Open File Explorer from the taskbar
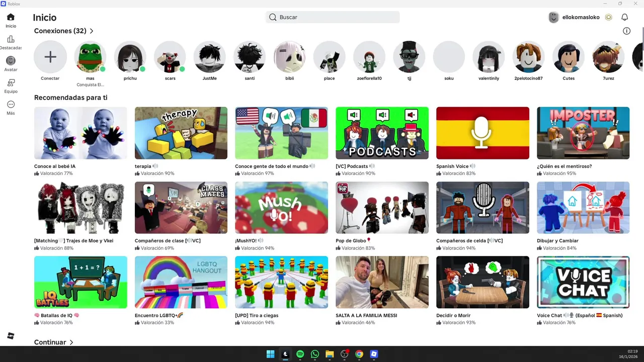 (330, 354)
